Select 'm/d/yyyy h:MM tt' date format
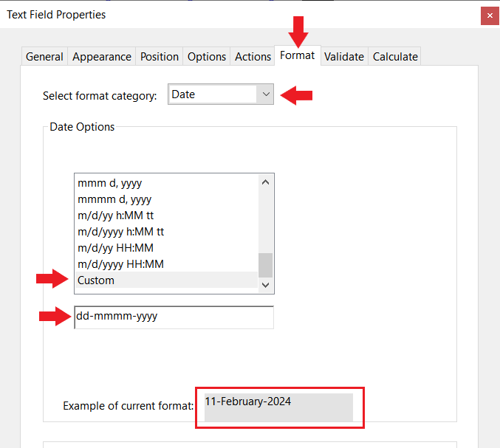The width and height of the screenshot is (500, 448). (x=121, y=232)
